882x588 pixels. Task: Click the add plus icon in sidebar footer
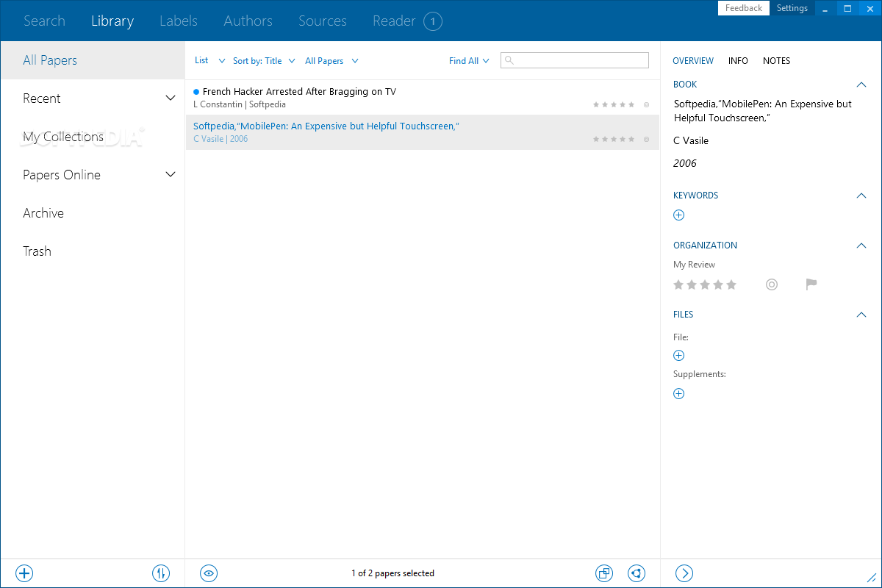(24, 573)
